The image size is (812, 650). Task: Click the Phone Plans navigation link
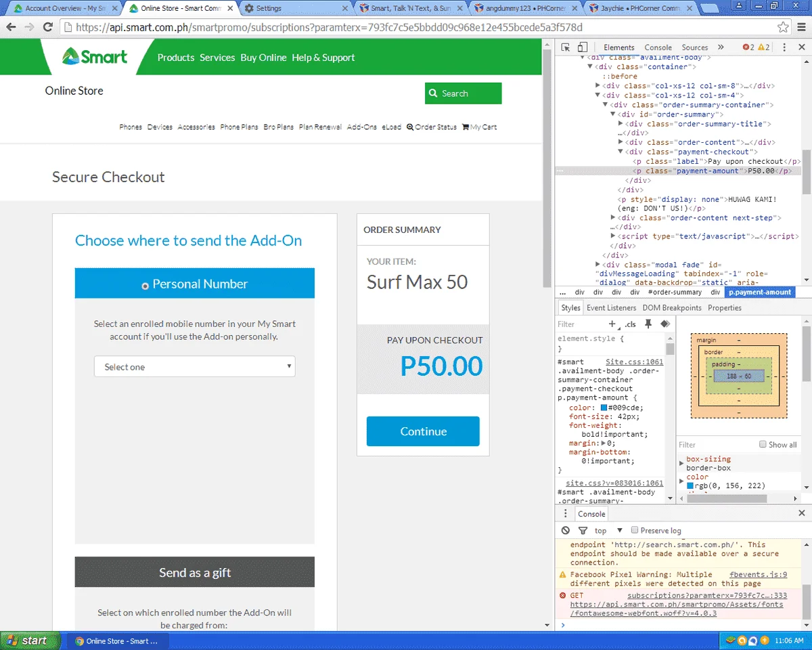240,127
